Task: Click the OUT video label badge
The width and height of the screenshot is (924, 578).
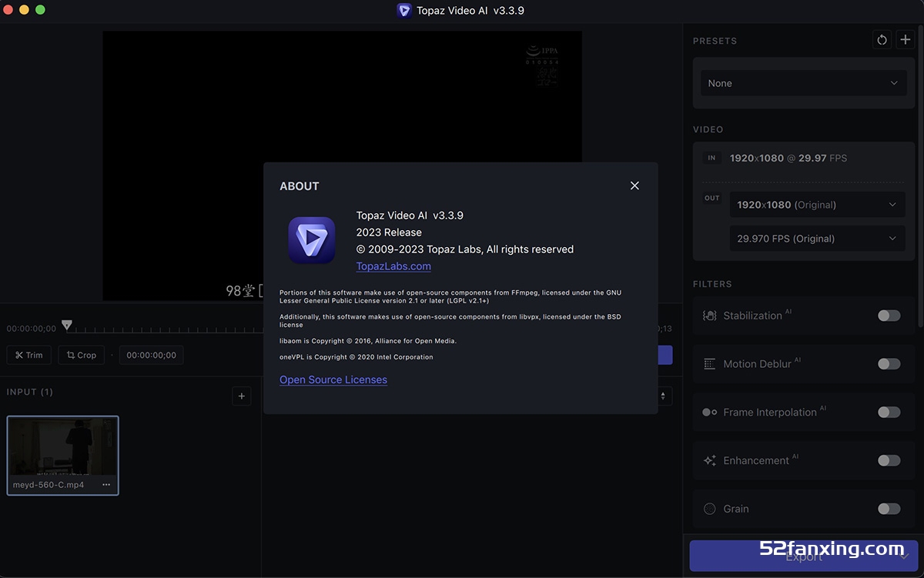Action: point(712,198)
